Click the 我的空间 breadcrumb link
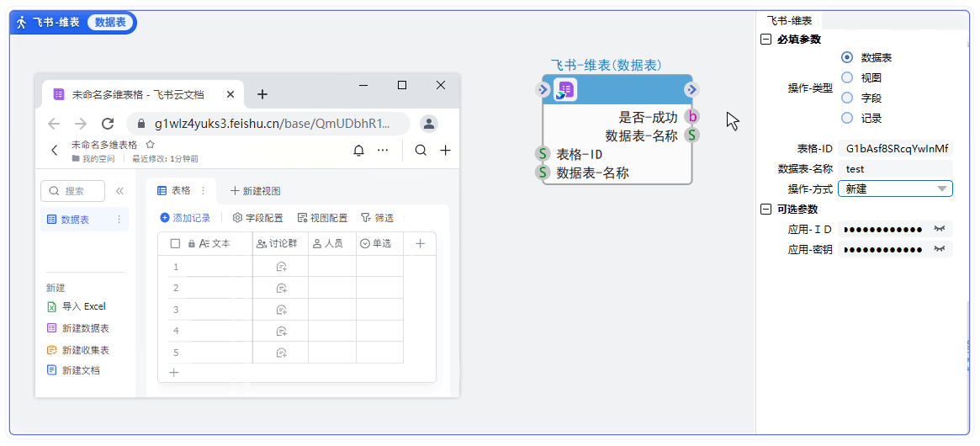The height and width of the screenshot is (446, 980). coord(93,159)
